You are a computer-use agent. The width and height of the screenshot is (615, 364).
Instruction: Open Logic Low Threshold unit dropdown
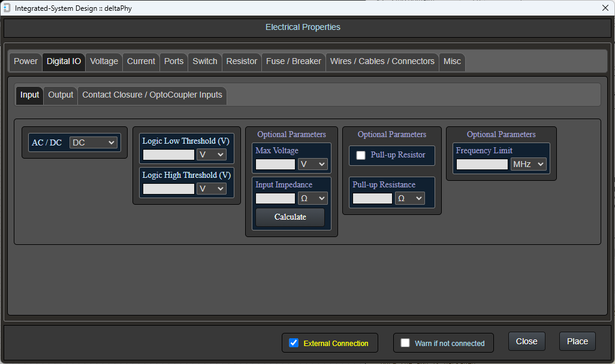click(x=212, y=154)
